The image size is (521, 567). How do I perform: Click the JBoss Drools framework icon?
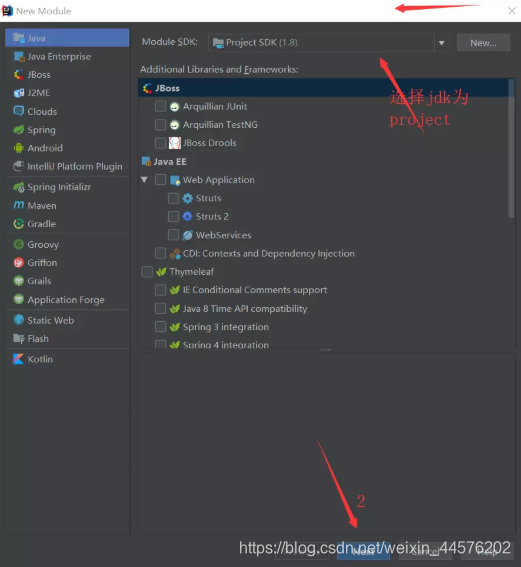click(175, 143)
